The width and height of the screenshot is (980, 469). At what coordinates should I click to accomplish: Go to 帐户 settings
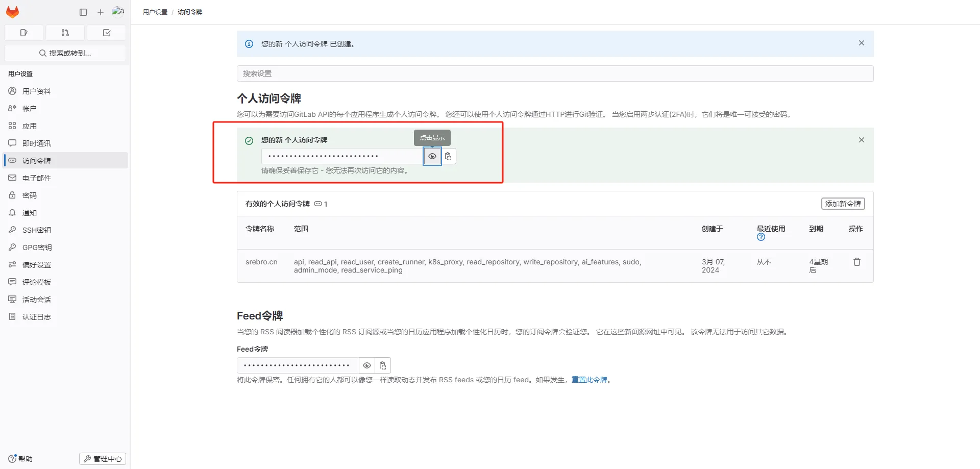pos(65,109)
